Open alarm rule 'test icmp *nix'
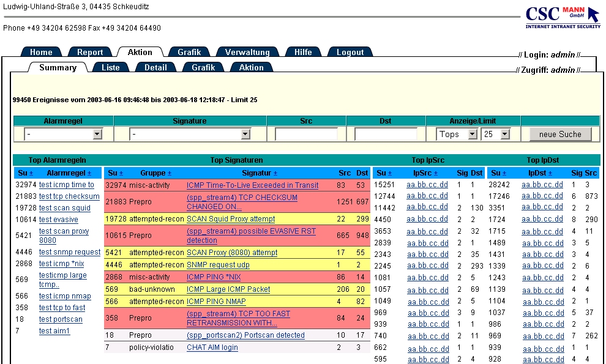 click(x=61, y=264)
